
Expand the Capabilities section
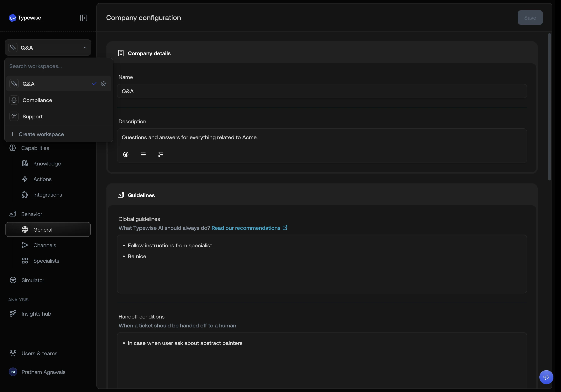click(35, 148)
